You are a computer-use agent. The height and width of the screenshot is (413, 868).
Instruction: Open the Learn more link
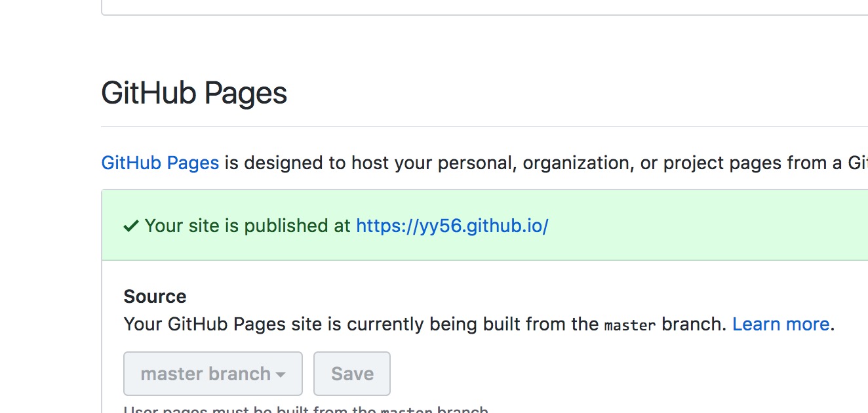pos(781,324)
